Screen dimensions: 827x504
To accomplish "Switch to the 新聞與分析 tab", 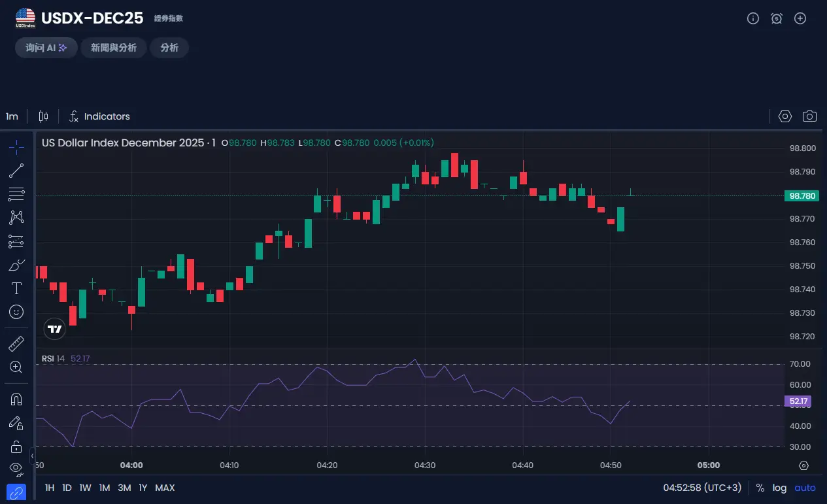I will 114,48.
